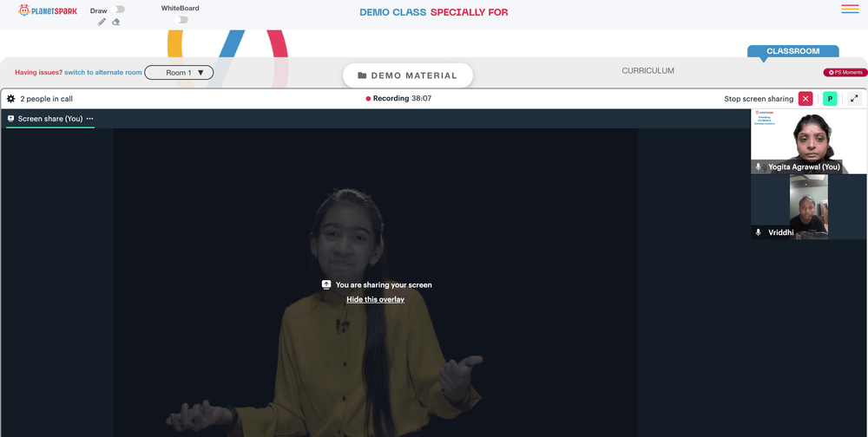Click switch to alternate room link
This screenshot has width=868, height=437.
coord(103,73)
